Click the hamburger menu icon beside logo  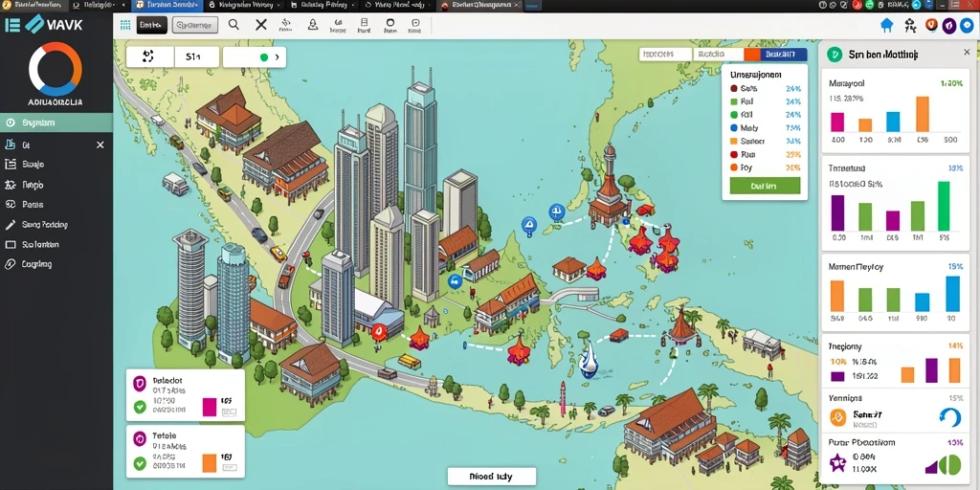click(x=12, y=26)
